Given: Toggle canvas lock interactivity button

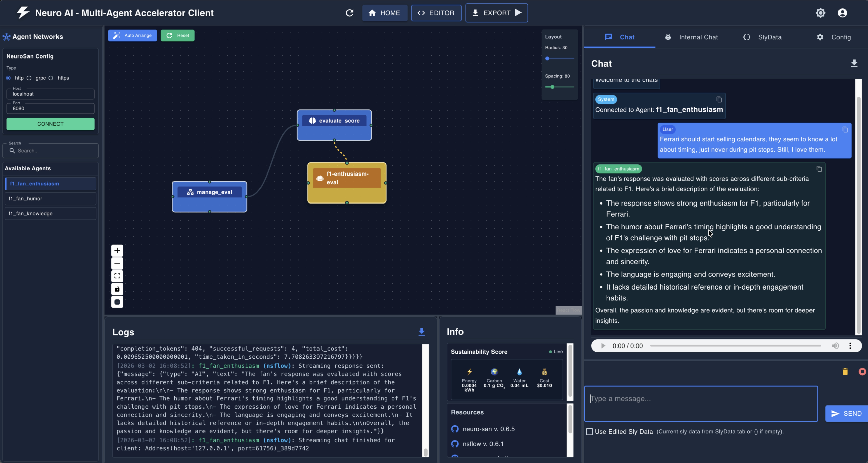Looking at the screenshot, I should coord(117,289).
